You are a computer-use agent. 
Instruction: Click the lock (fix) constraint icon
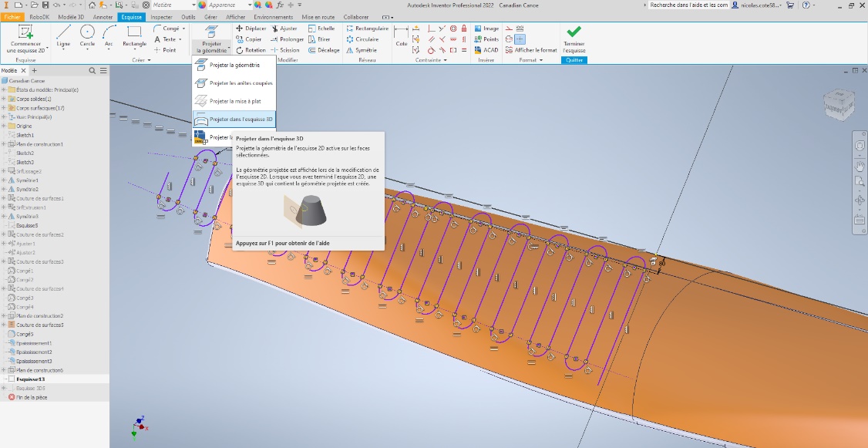pyautogui.click(x=464, y=29)
